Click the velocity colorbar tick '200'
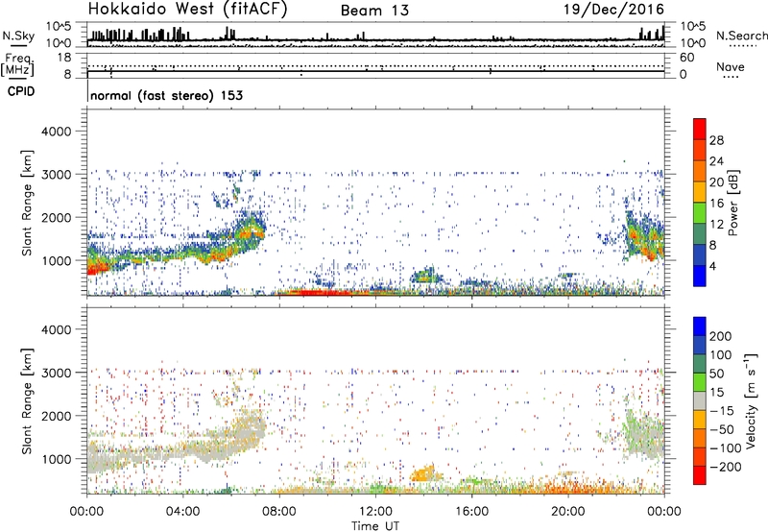Image resolution: width=768 pixels, height=532 pixels. [721, 336]
